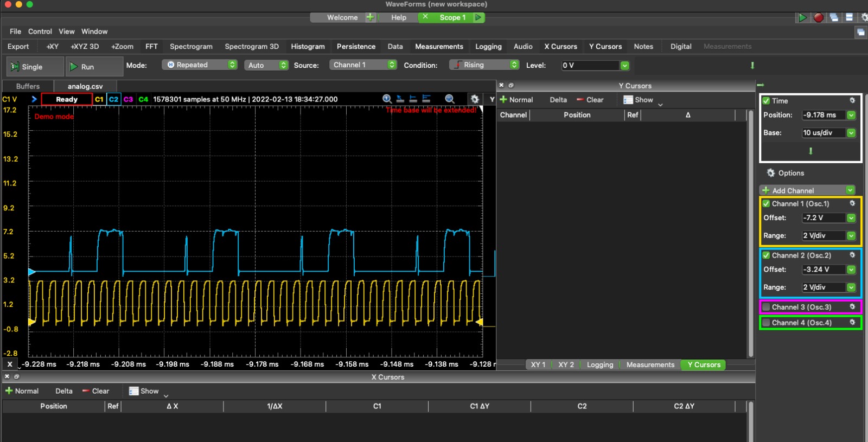Click the zoom icon with the clock in plot toolbar
Screen dimensions: 868x442
387,99
